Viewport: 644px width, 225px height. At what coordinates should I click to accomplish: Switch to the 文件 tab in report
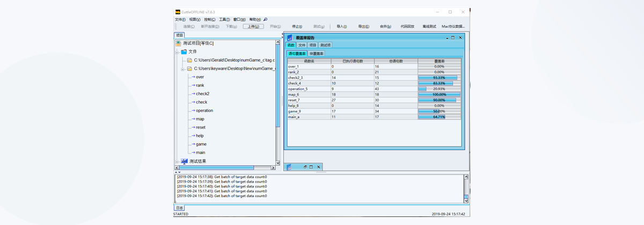coord(302,46)
